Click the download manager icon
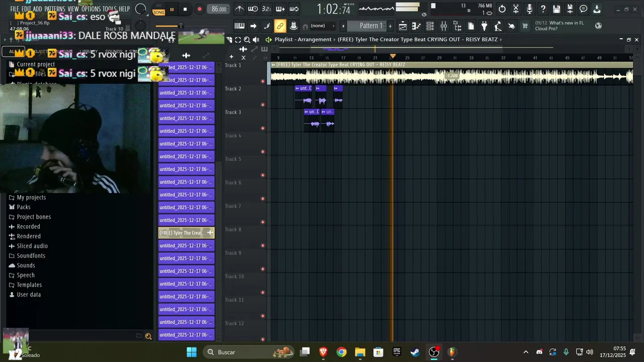644x362 pixels. 597,9
